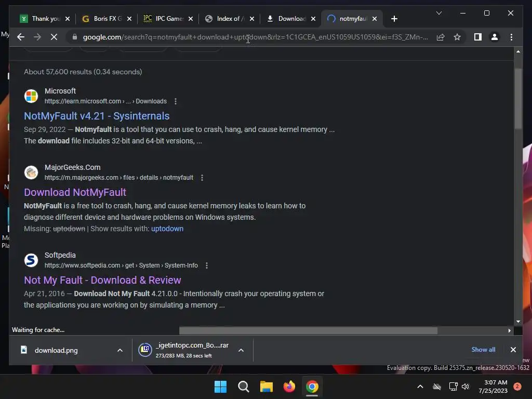
Task: Expand options for igetintopc rar download
Action: pyautogui.click(x=241, y=350)
